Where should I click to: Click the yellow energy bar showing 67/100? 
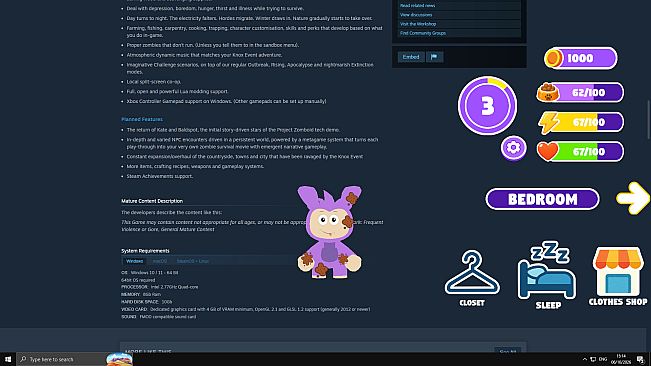pyautogui.click(x=581, y=122)
